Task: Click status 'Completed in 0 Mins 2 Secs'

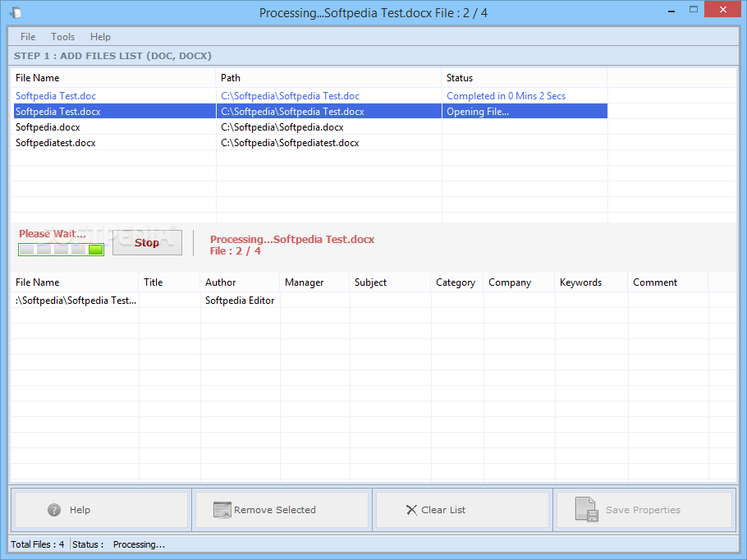Action: (x=506, y=96)
